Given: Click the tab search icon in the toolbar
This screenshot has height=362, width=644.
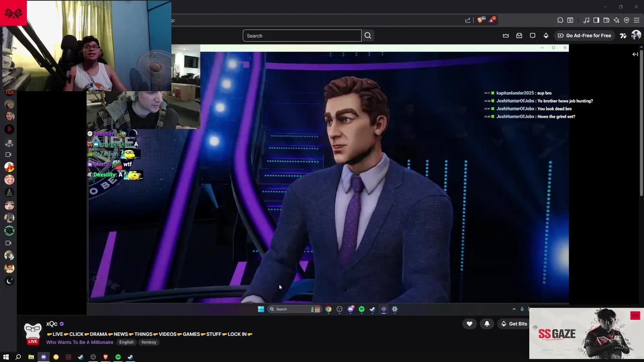Looking at the screenshot, I should pyautogui.click(x=570, y=20).
